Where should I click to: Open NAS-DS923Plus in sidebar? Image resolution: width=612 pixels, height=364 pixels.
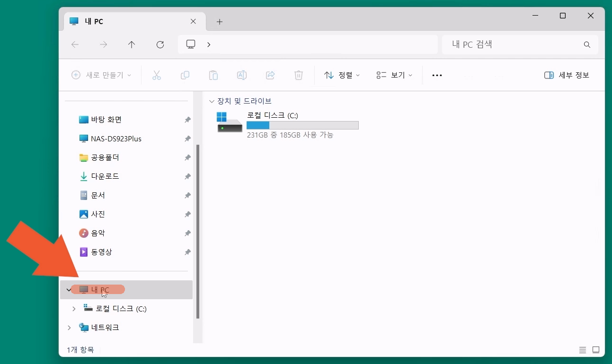(116, 139)
